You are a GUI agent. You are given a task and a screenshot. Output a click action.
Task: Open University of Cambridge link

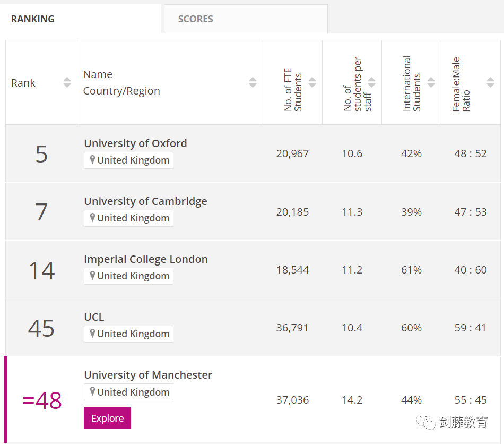pyautogui.click(x=145, y=201)
